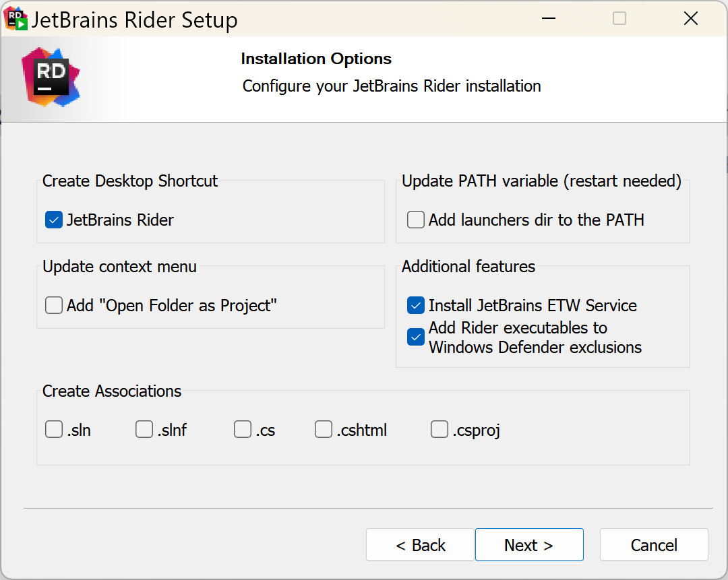Enable the .csproj file association
Image resolution: width=728 pixels, height=580 pixels.
[x=439, y=429]
